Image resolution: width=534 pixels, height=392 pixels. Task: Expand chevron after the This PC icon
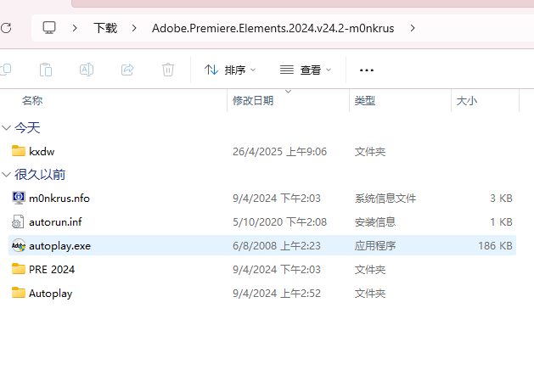(x=75, y=28)
